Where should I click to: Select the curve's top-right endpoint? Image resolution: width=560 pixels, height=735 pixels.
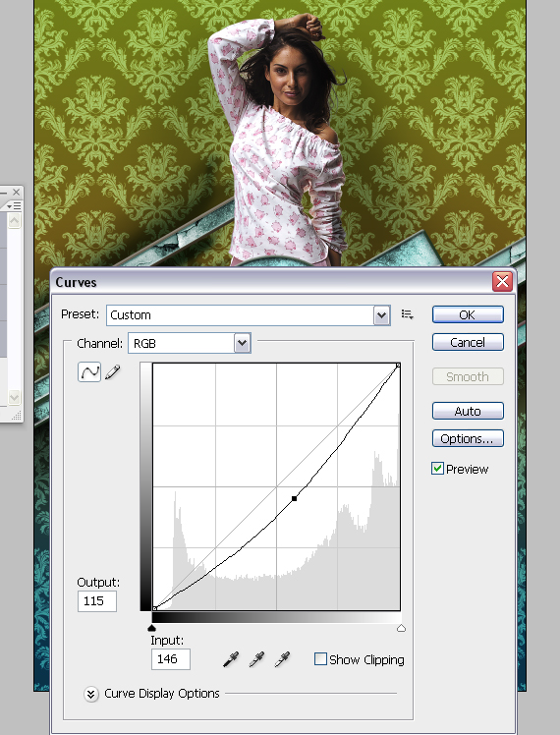398,366
